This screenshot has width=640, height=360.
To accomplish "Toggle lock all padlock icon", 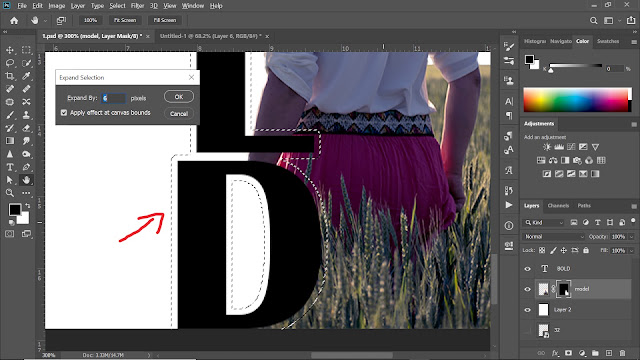I will [586, 250].
